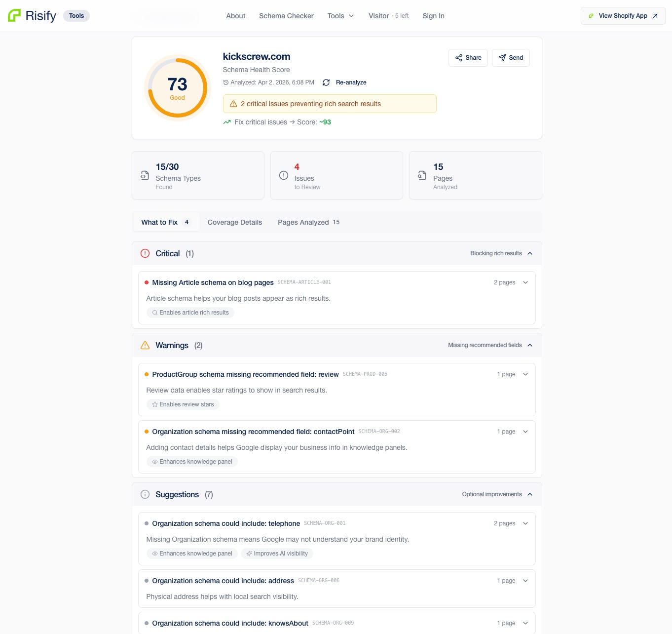672x634 pixels.
Task: Click Blocking rich results label
Action: (x=496, y=253)
